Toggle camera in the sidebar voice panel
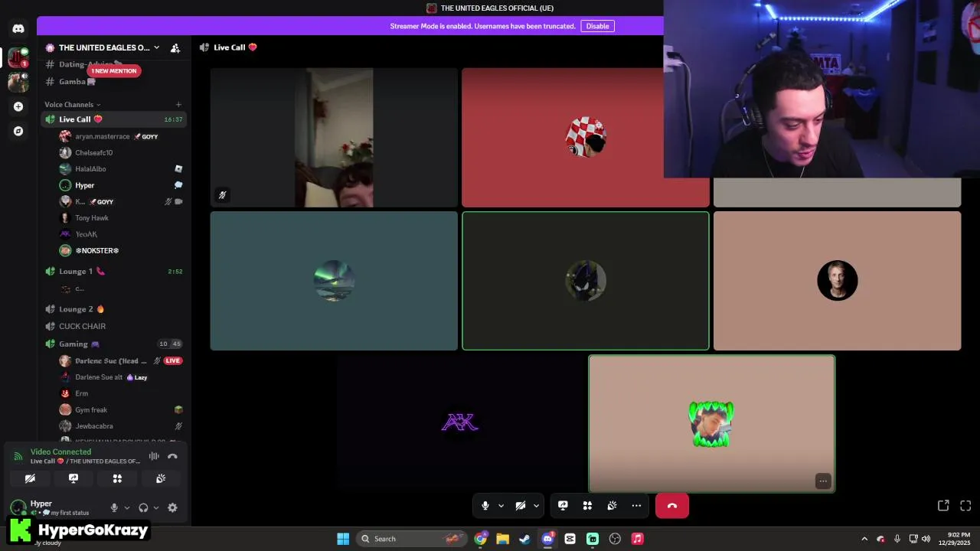Viewport: 980px width, 551px height. 30,478
